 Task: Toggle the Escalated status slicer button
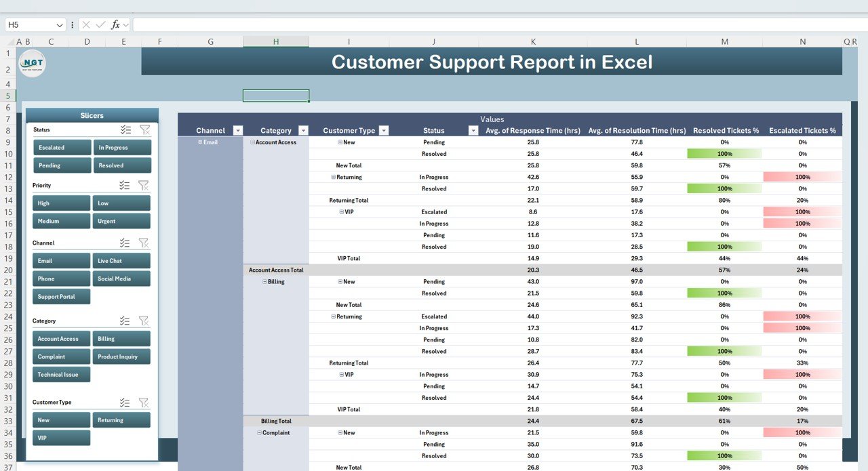coord(62,147)
